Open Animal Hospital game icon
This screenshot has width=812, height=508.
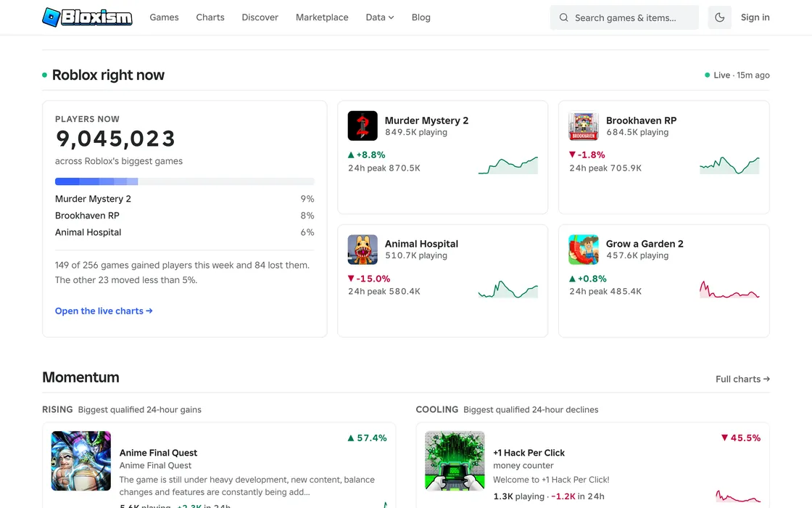[x=362, y=250]
